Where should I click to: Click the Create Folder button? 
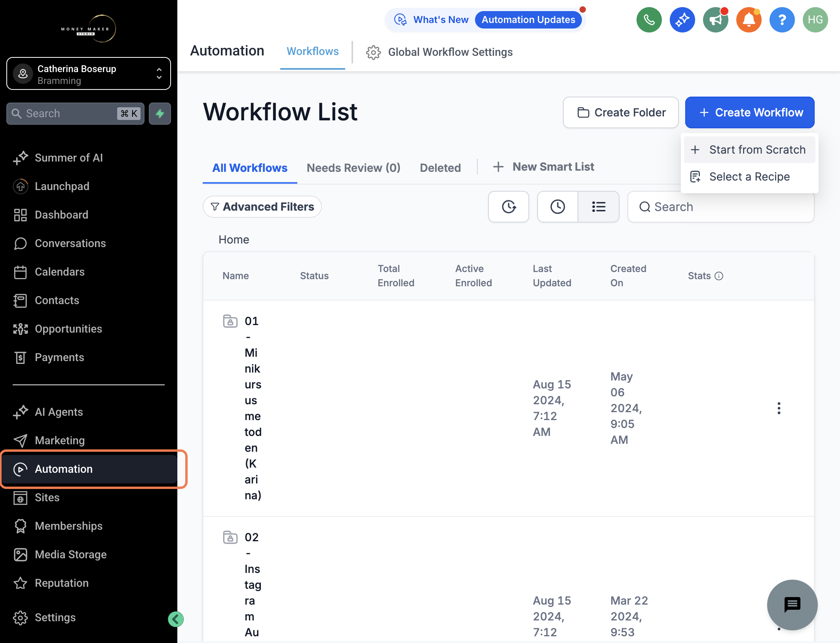tap(621, 112)
